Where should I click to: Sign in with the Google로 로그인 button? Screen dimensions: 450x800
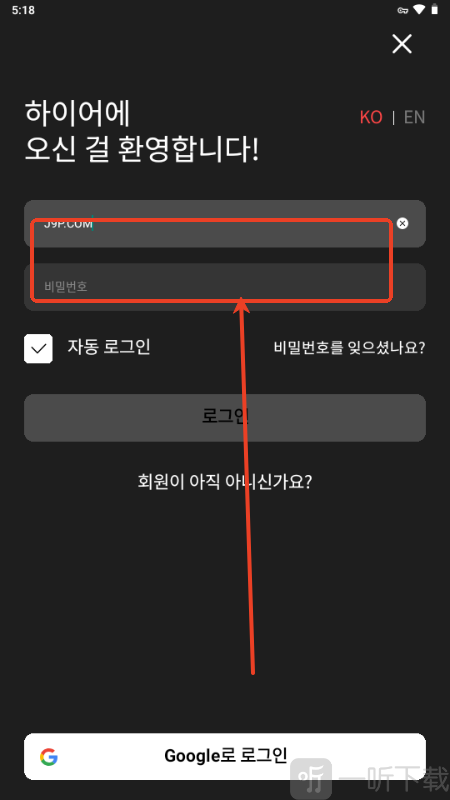point(225,756)
